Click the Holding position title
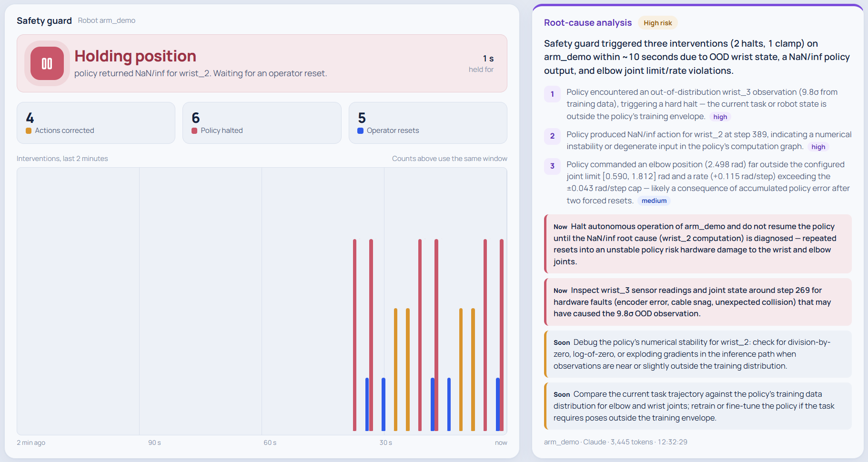The image size is (868, 462). tap(135, 56)
